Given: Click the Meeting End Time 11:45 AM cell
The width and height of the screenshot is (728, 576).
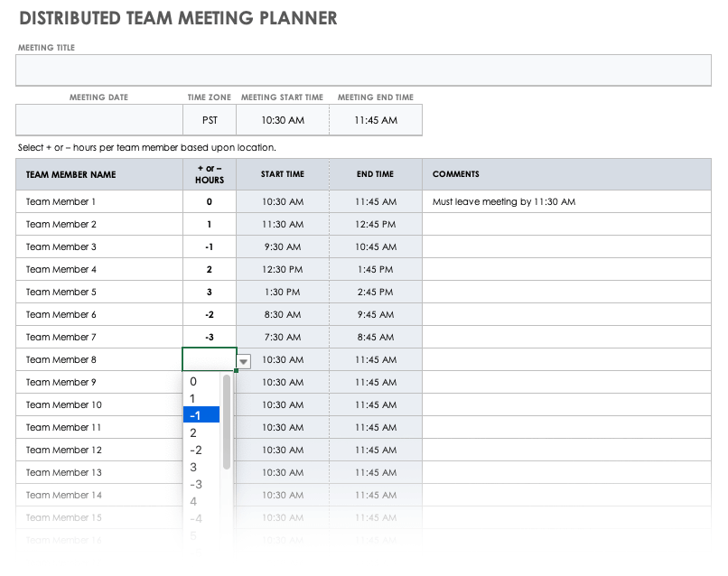Looking at the screenshot, I should [x=376, y=120].
